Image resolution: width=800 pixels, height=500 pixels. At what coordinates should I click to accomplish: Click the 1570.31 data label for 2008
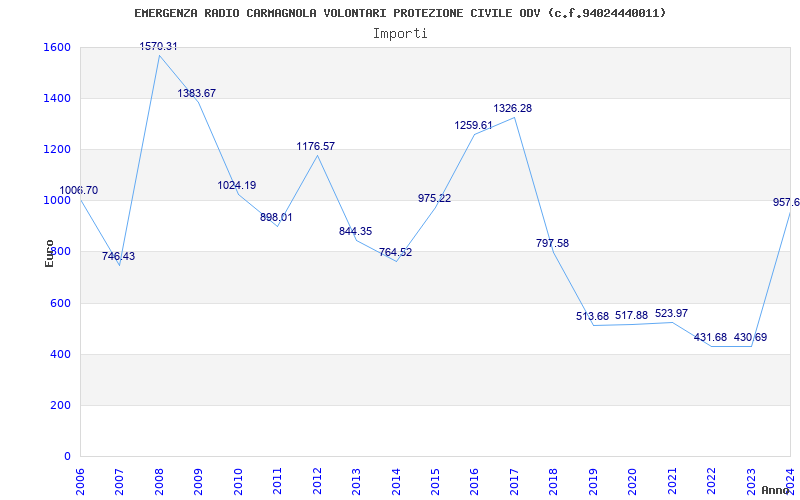coord(159,46)
